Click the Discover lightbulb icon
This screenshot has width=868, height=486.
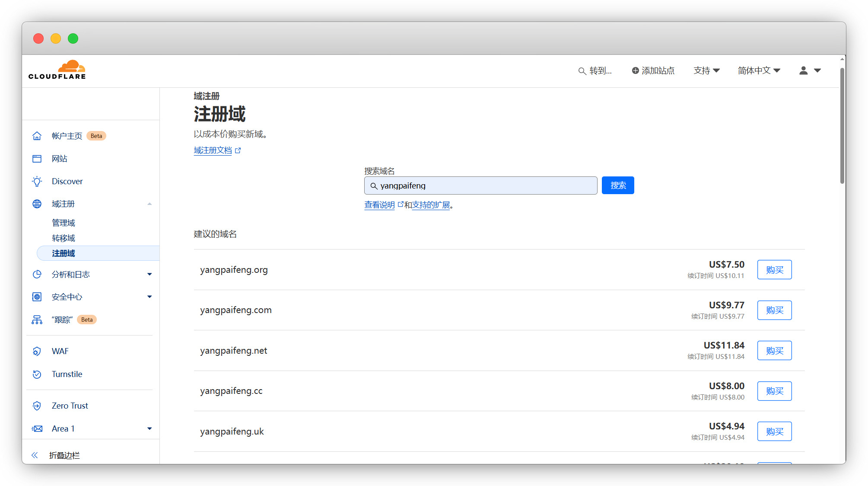coord(37,182)
